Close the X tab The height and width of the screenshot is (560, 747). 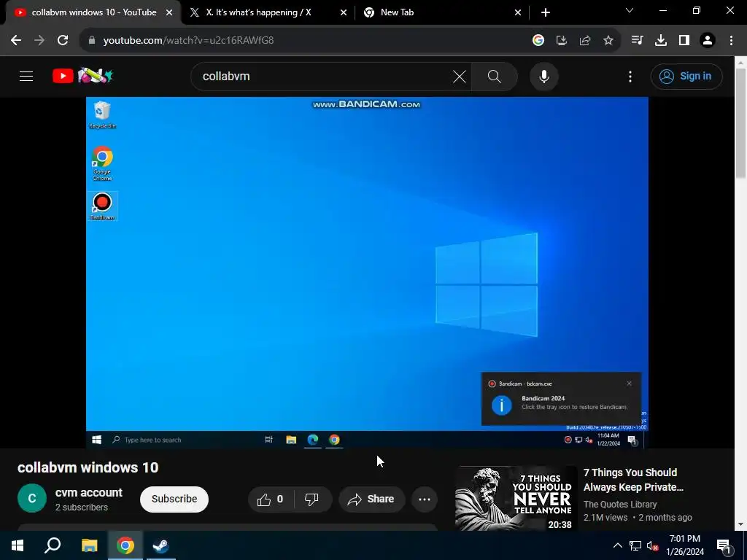point(344,12)
